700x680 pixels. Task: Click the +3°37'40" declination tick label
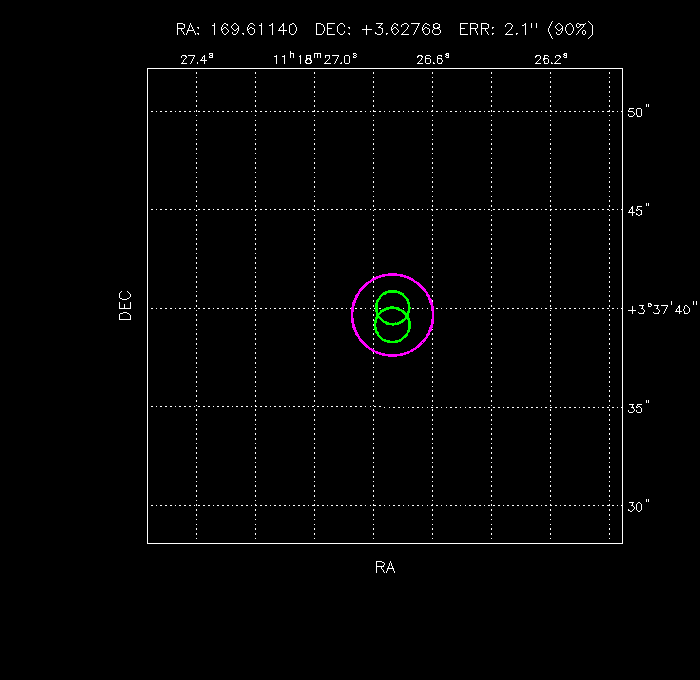point(660,310)
